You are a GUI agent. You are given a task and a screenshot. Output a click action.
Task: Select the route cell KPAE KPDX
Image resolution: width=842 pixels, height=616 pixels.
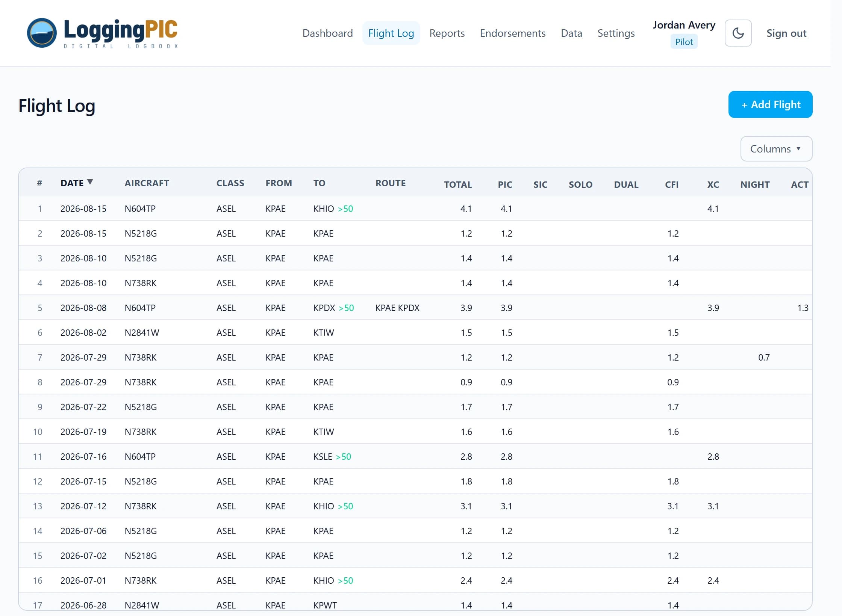(x=397, y=308)
